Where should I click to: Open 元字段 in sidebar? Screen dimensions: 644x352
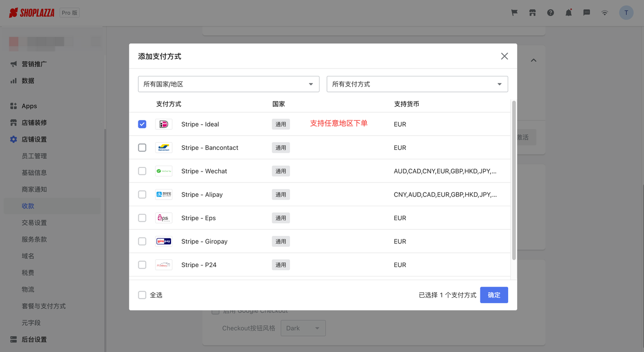pyautogui.click(x=31, y=323)
